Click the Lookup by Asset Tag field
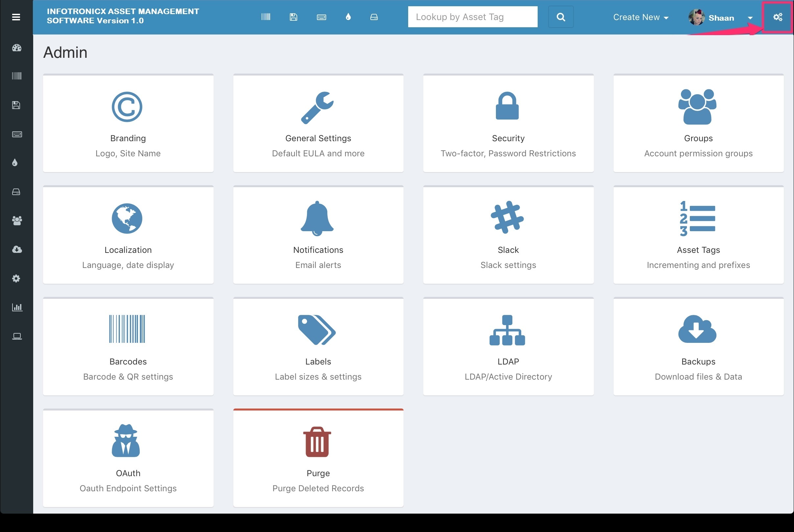 tap(472, 17)
